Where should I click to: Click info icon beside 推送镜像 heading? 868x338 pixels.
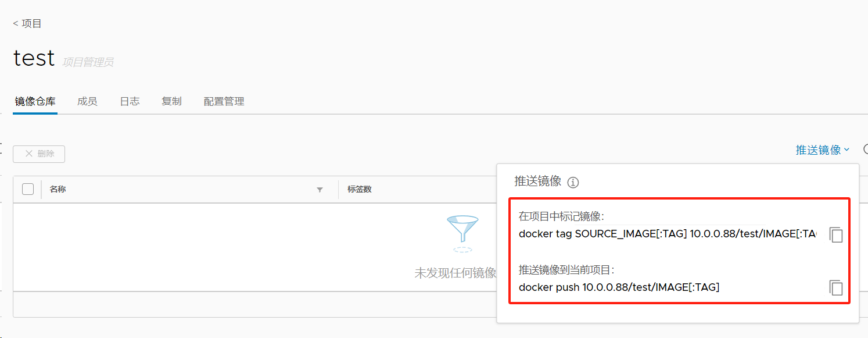click(573, 183)
